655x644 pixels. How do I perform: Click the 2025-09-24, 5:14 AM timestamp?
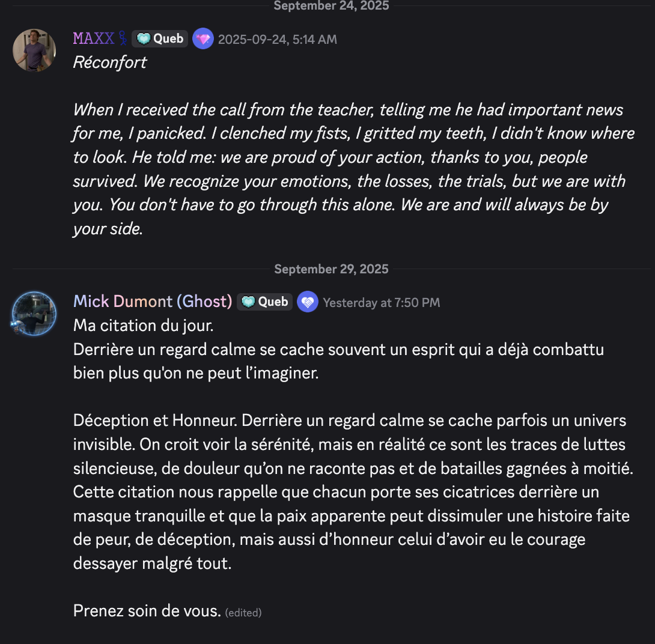point(277,40)
